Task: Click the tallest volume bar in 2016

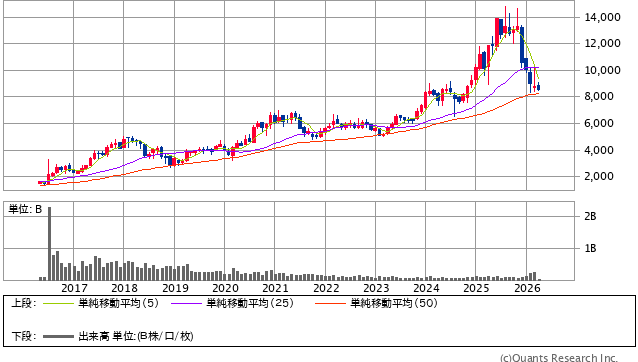Action: coord(49,244)
